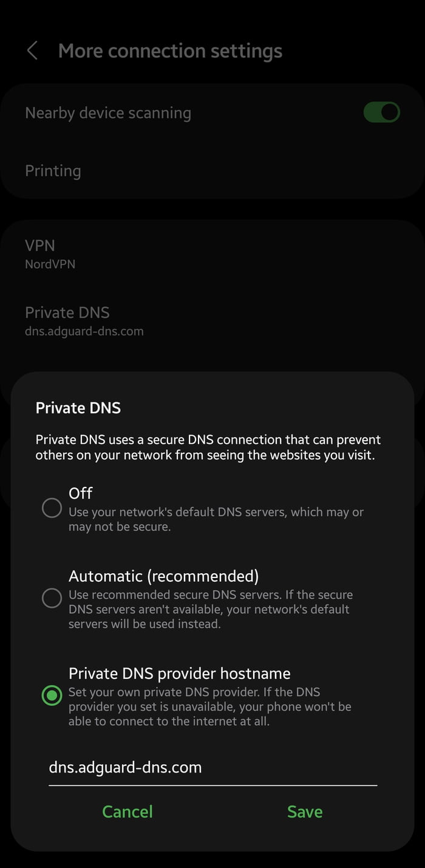
Task: Tap the back arrow to leave More connection settings
Action: click(x=32, y=50)
